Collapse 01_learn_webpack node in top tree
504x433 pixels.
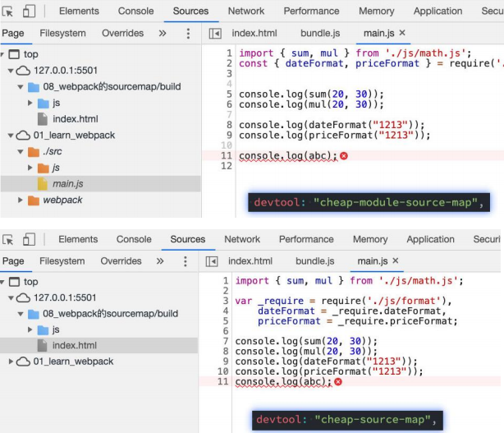click(11, 136)
